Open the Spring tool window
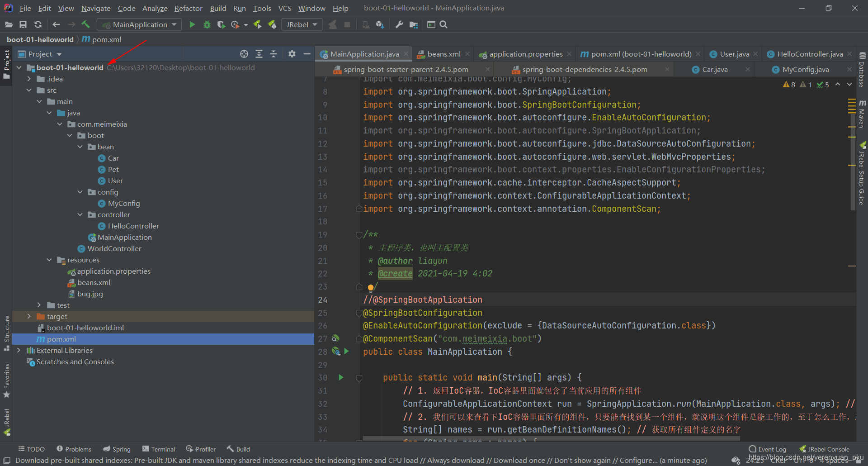This screenshot has height=466, width=868. coord(117,449)
